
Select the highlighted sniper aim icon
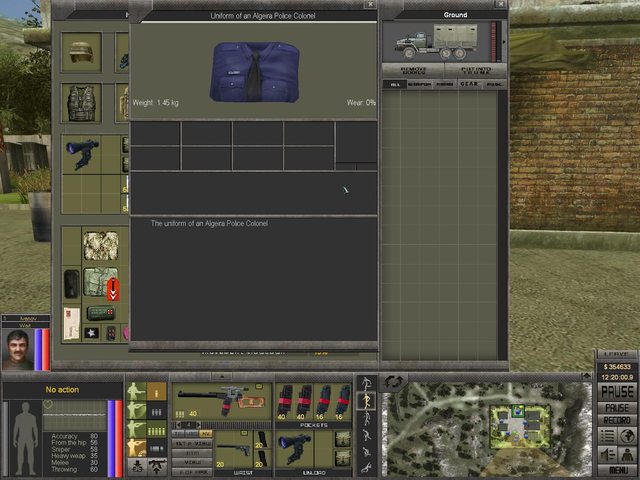tap(136, 448)
